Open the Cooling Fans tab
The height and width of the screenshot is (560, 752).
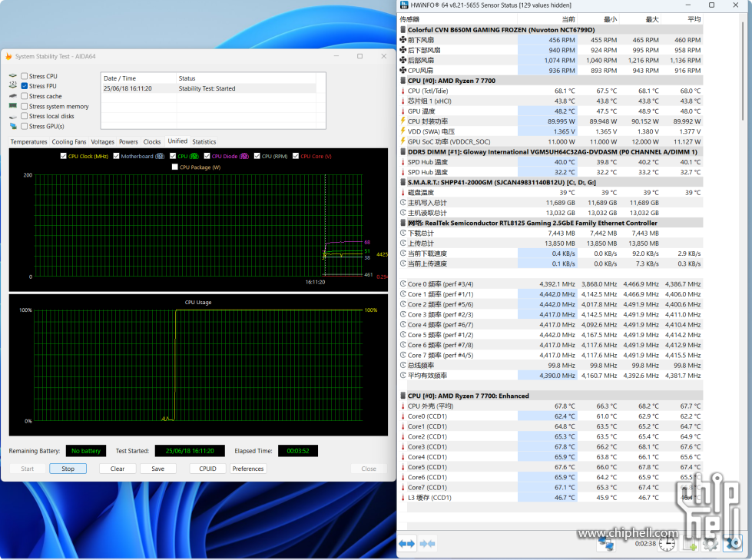[x=69, y=142]
